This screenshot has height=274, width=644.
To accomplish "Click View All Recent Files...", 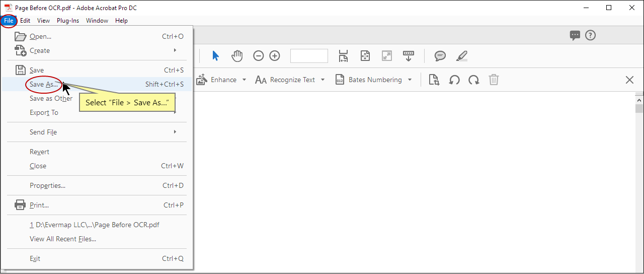I will pos(63,239).
